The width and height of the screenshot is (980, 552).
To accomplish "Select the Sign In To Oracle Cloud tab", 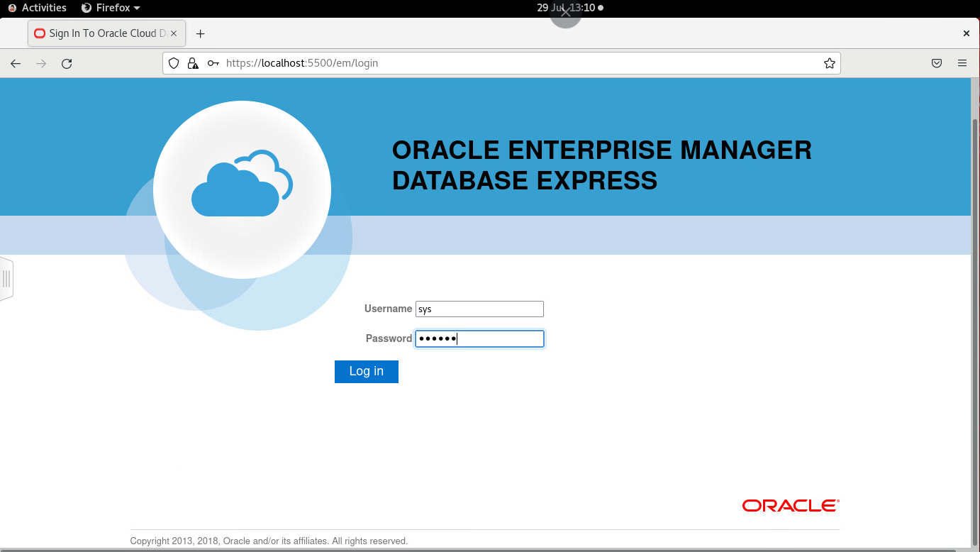I will pos(107,33).
